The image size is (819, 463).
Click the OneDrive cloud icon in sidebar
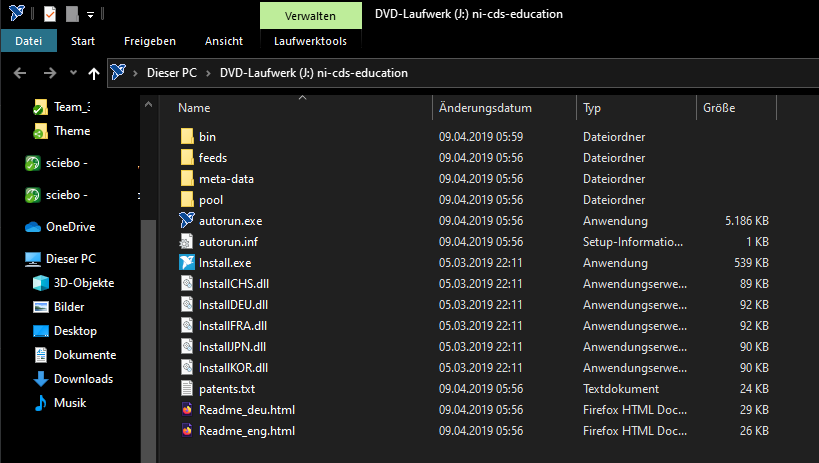(x=36, y=227)
